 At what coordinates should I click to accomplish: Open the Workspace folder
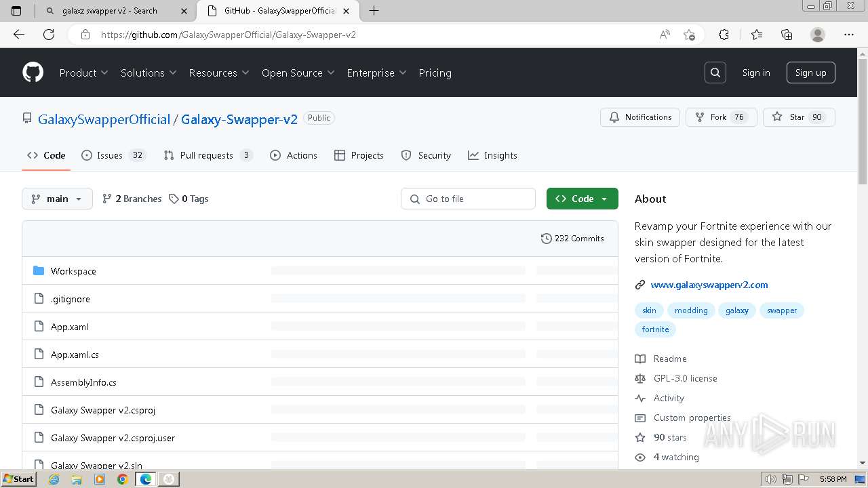[73, 271]
